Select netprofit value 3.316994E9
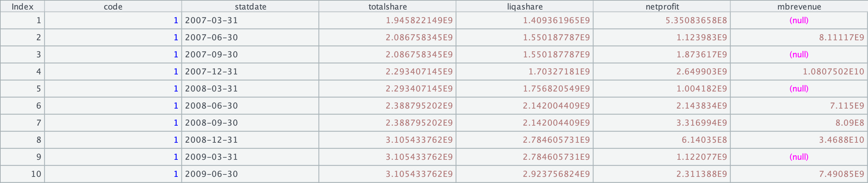Viewport: 868px width, 183px height. point(662,123)
